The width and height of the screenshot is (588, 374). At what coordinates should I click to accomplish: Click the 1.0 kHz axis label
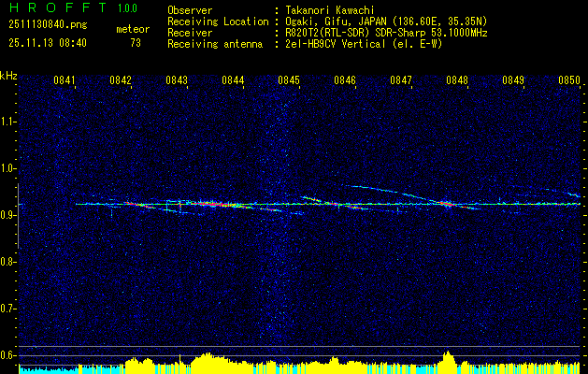pyautogui.click(x=7, y=169)
